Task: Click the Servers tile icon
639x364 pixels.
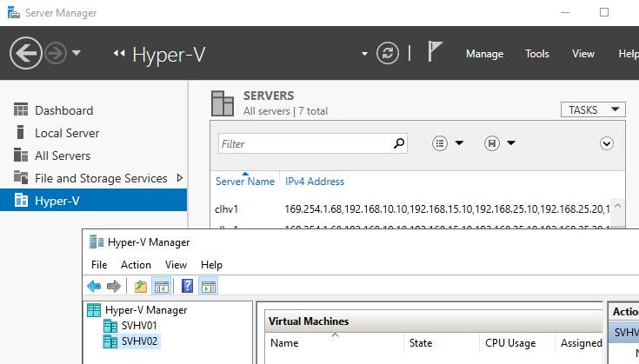Action: coord(223,103)
